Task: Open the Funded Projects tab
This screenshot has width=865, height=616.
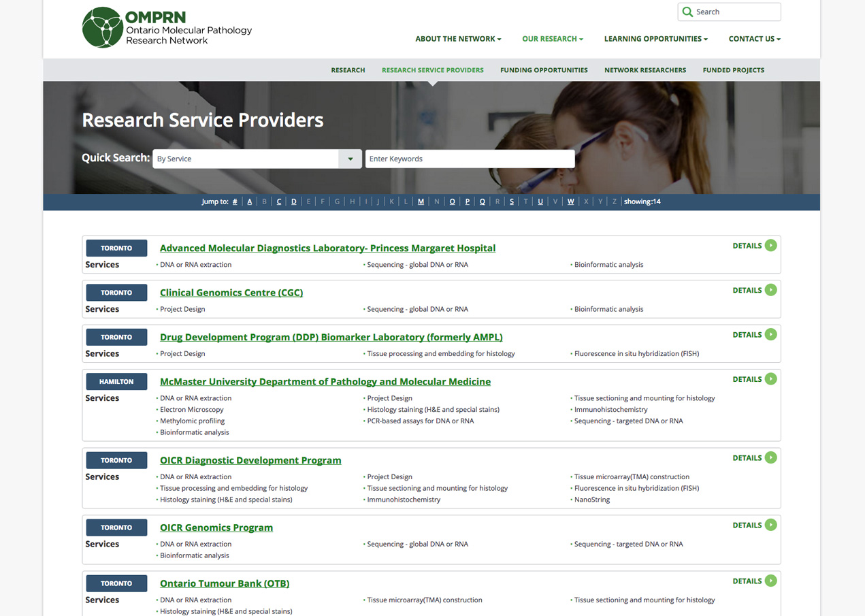Action: point(733,70)
